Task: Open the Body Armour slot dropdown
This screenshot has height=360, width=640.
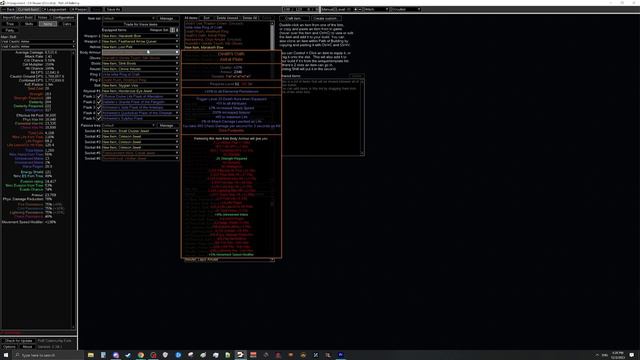Action: [140, 52]
